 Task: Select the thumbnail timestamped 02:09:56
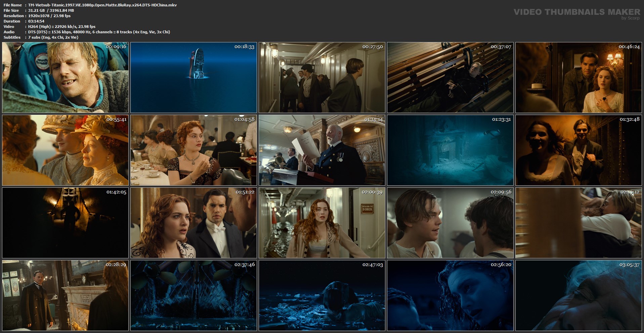(x=450, y=223)
